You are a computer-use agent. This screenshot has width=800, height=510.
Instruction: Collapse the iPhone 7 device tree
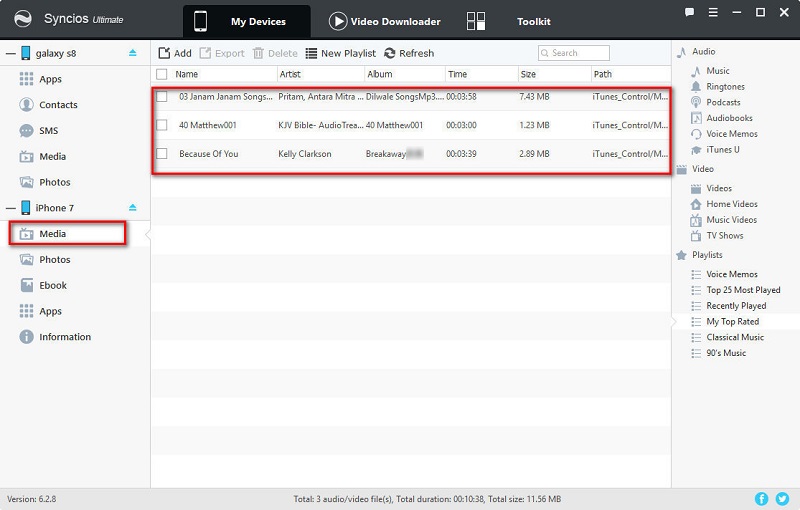11,208
